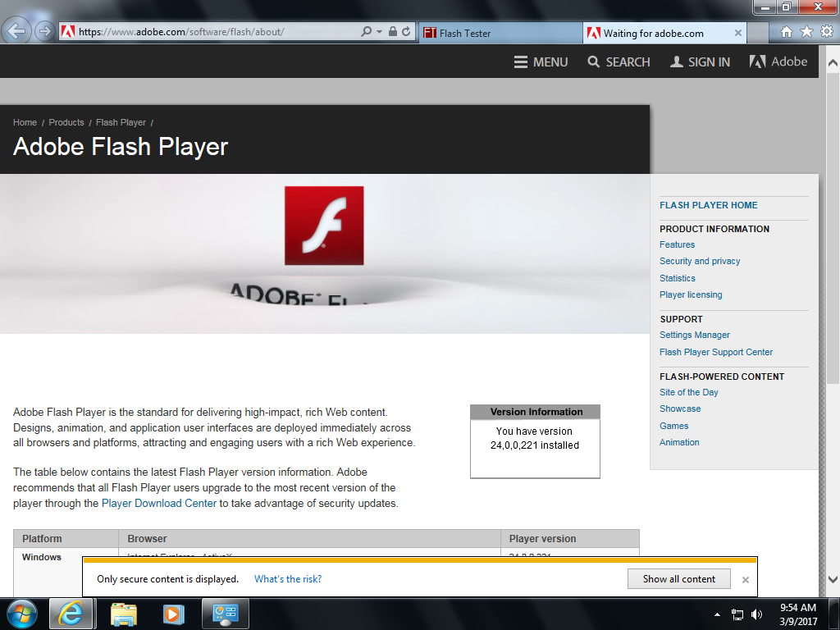Click the network tray icon

coord(737,614)
